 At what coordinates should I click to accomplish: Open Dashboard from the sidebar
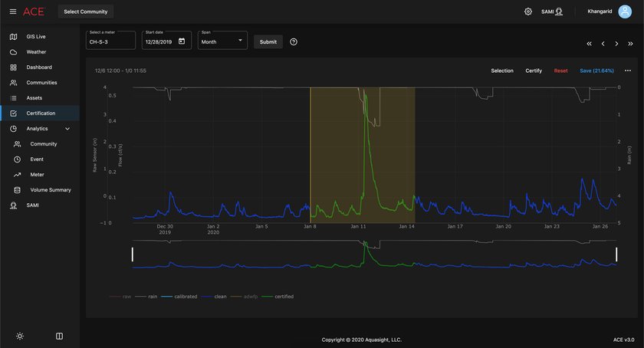tap(39, 67)
